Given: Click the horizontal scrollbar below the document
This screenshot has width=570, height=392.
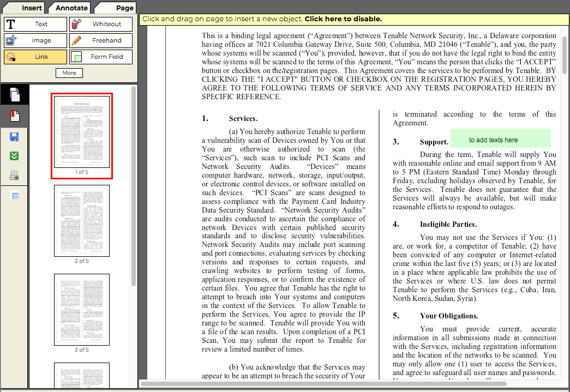Looking at the screenshot, I should [323, 384].
